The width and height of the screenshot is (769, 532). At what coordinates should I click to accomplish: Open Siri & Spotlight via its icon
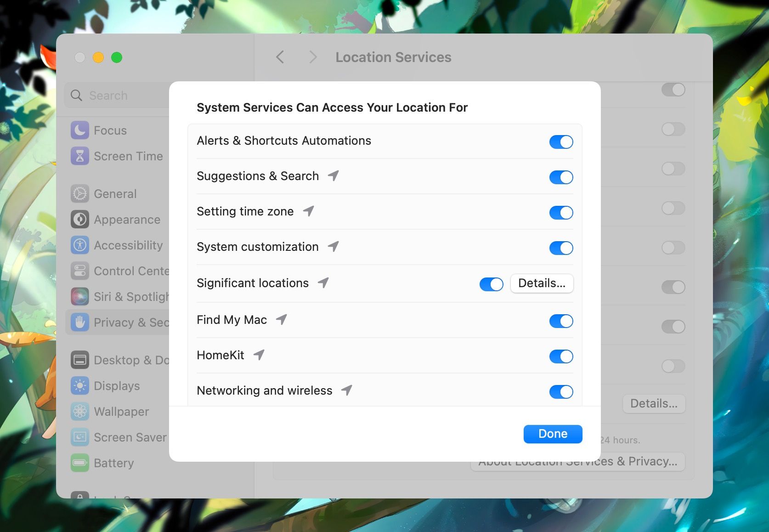(80, 297)
